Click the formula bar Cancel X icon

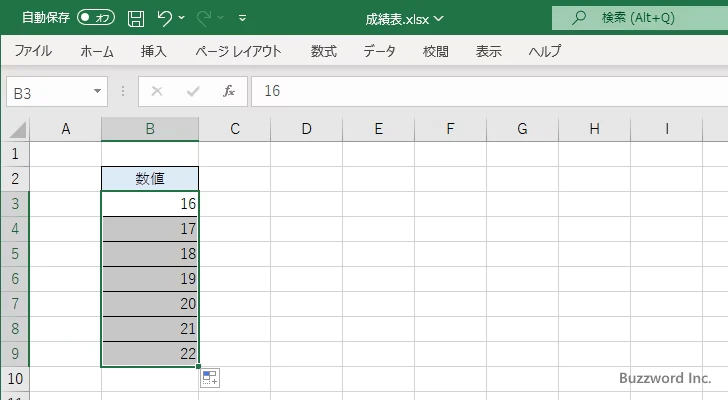tap(157, 91)
